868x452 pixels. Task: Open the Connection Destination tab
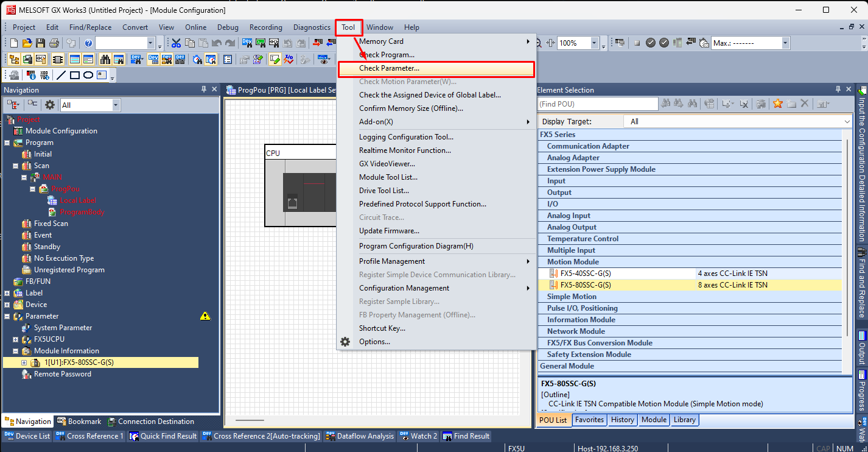tap(150, 422)
